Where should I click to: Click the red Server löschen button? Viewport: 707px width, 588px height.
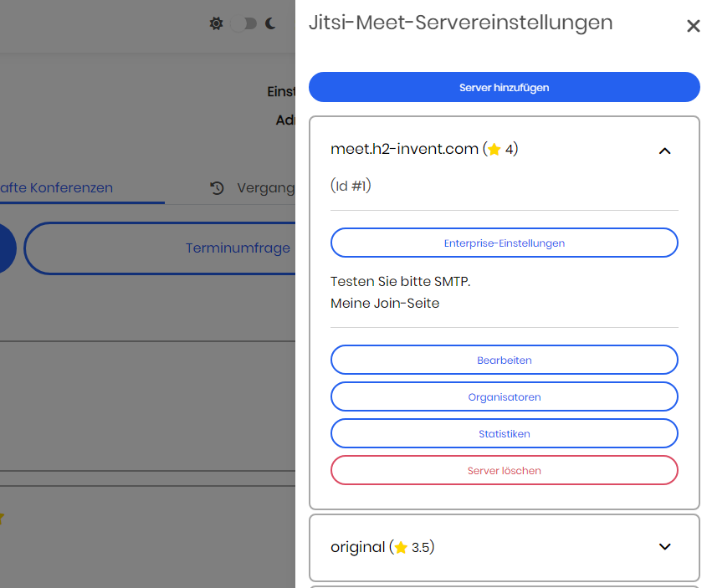tap(504, 470)
